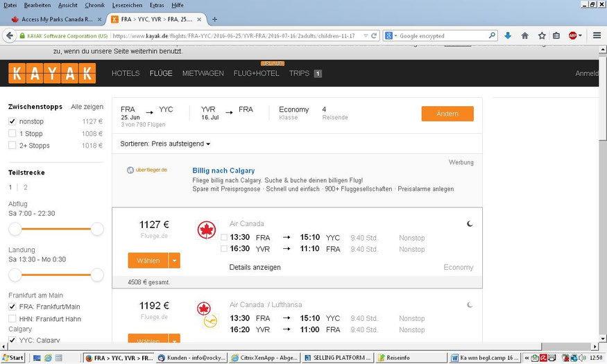Click the KAYAK logo
Screen dimensions: 607x364
(52, 73)
